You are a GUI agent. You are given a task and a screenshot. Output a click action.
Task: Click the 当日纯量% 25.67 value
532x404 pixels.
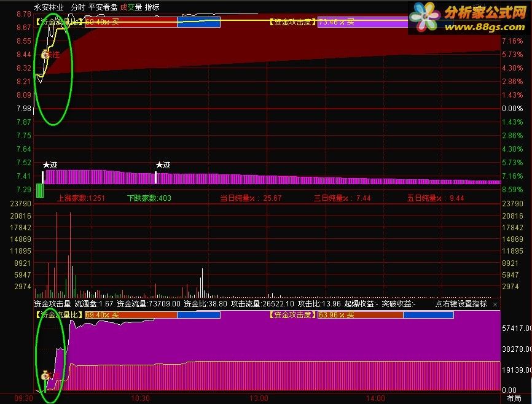pos(251,198)
